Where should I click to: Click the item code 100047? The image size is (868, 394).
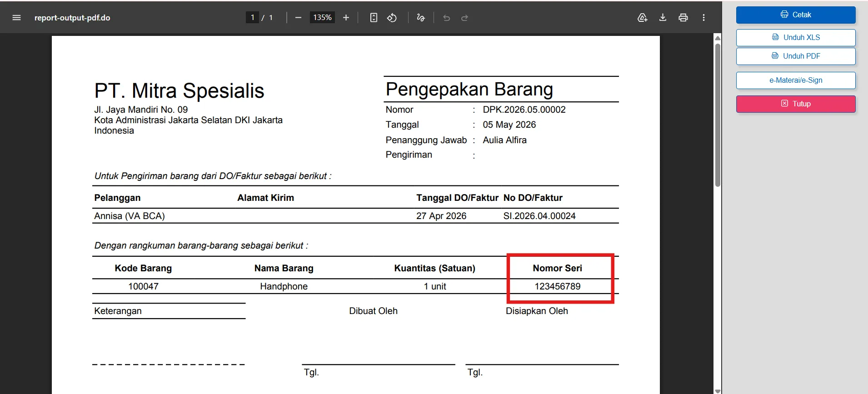[x=143, y=286]
